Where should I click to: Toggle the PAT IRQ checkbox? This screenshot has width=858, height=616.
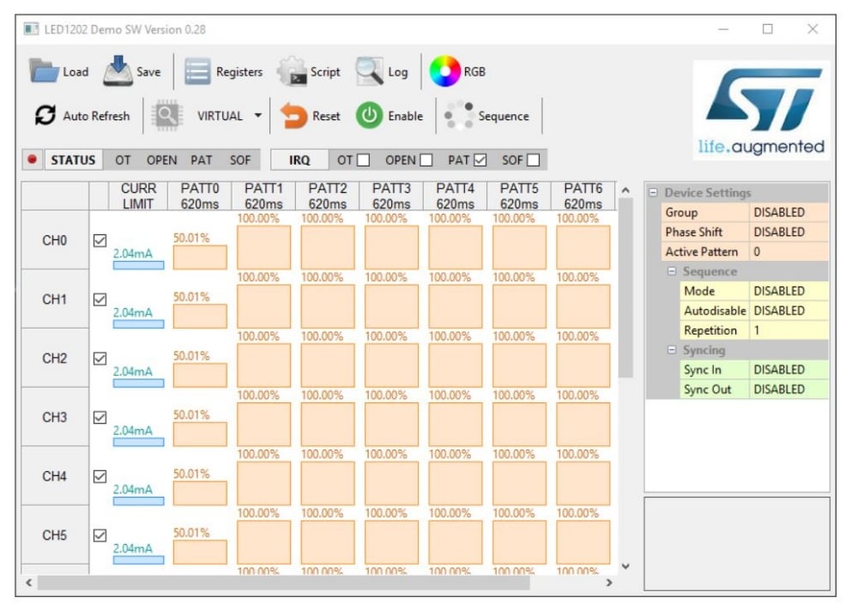point(480,160)
